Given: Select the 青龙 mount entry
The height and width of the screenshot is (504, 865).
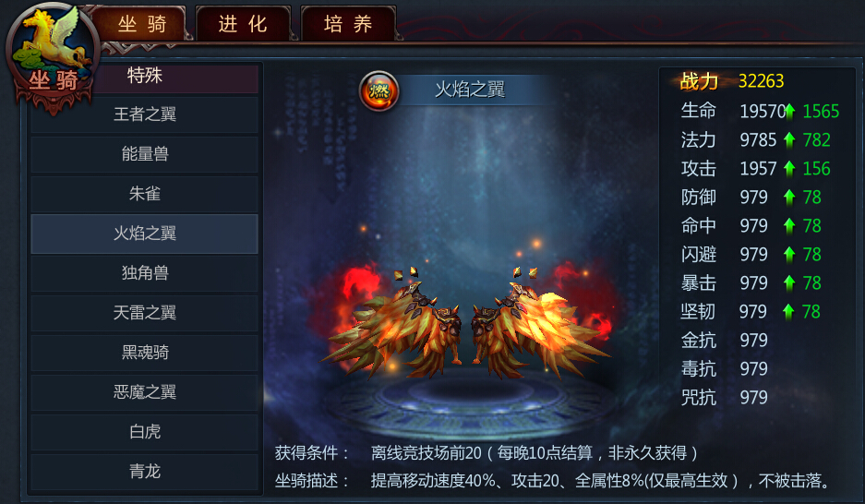Looking at the screenshot, I should coord(145,472).
